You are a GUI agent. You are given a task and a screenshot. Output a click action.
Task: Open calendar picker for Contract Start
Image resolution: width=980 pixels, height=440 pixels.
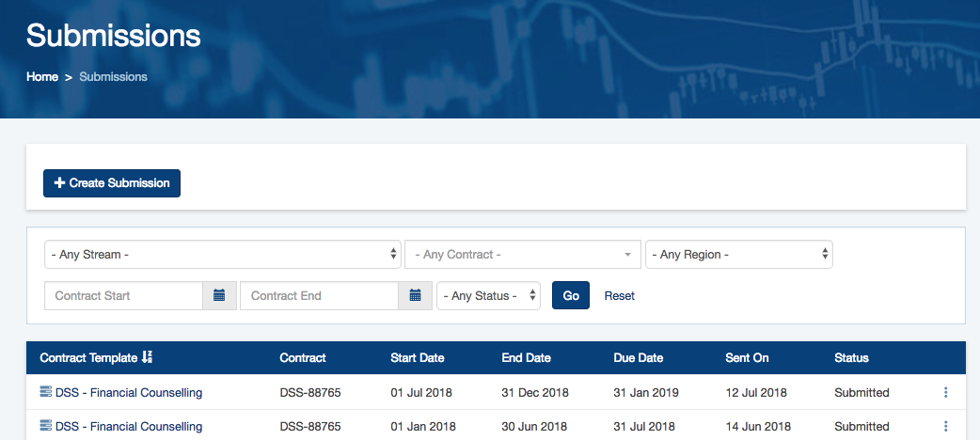219,295
